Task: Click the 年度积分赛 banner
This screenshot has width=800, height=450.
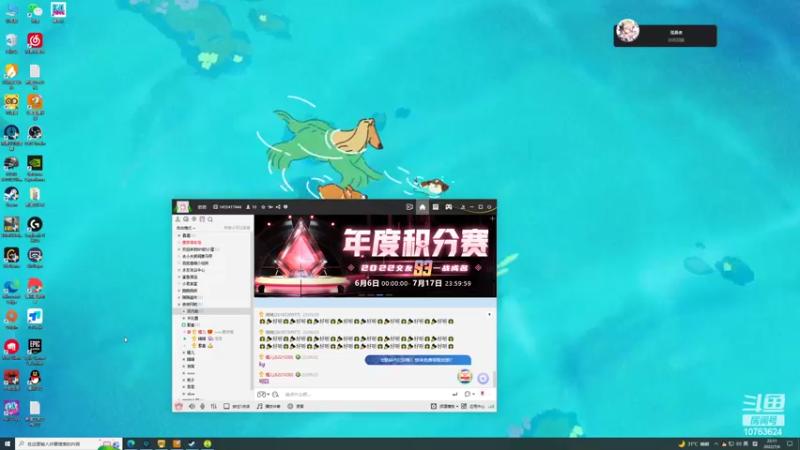Action: pos(375,256)
